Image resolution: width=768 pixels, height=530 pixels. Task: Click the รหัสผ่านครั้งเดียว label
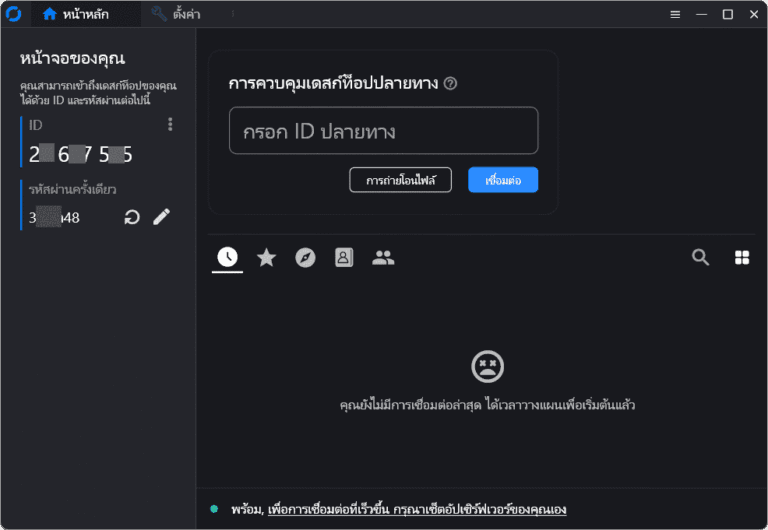[72, 190]
